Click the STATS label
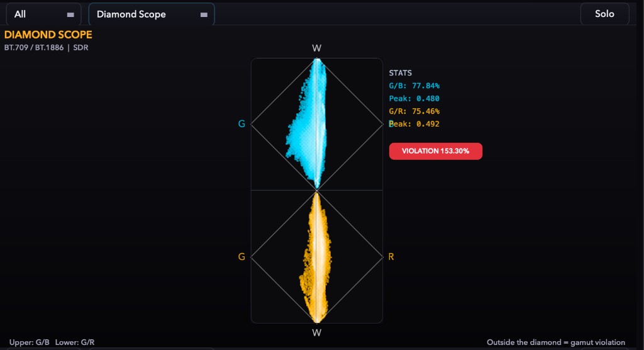 pyautogui.click(x=400, y=73)
